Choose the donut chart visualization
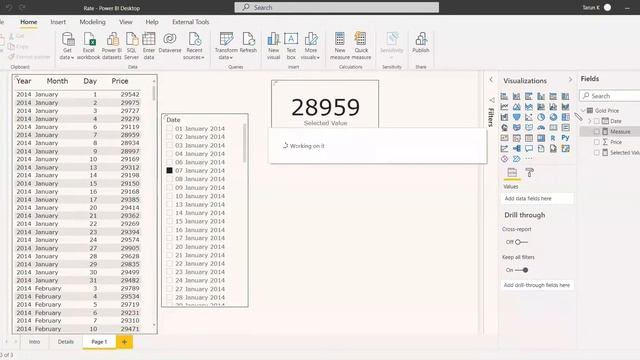The width and height of the screenshot is (640, 360). 553,117
